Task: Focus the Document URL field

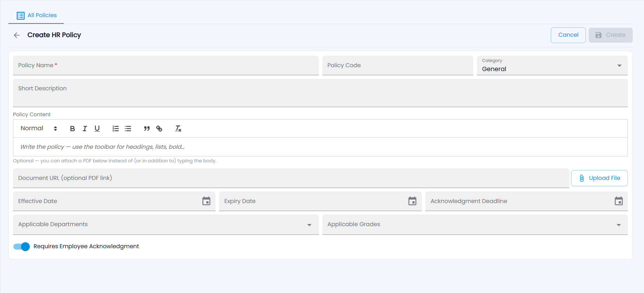Action: pyautogui.click(x=291, y=178)
